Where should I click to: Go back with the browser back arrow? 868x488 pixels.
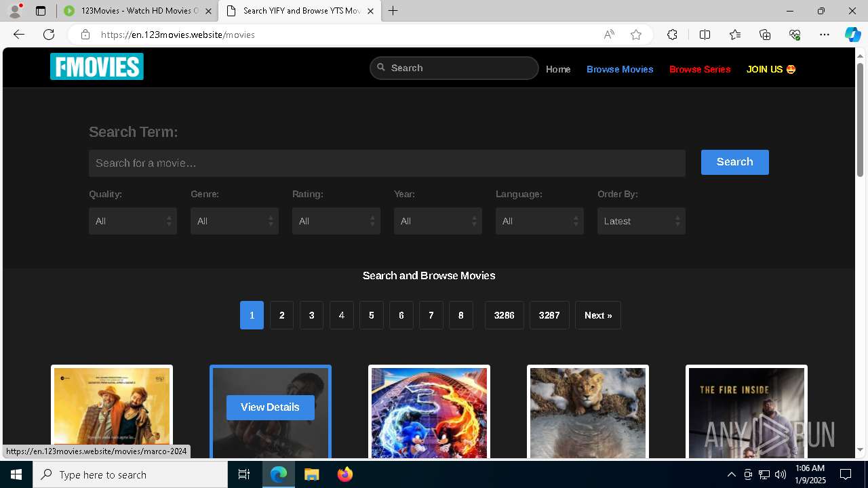pos(19,35)
